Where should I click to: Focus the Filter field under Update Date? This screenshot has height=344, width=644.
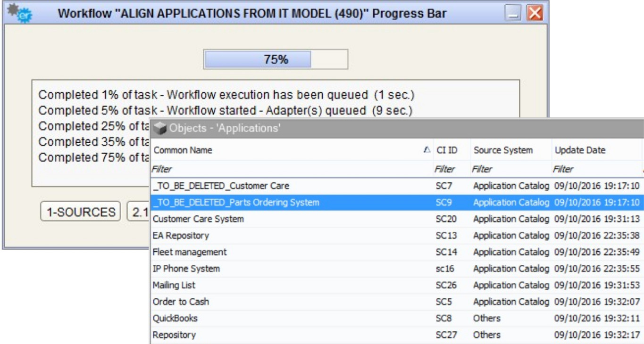(597, 168)
